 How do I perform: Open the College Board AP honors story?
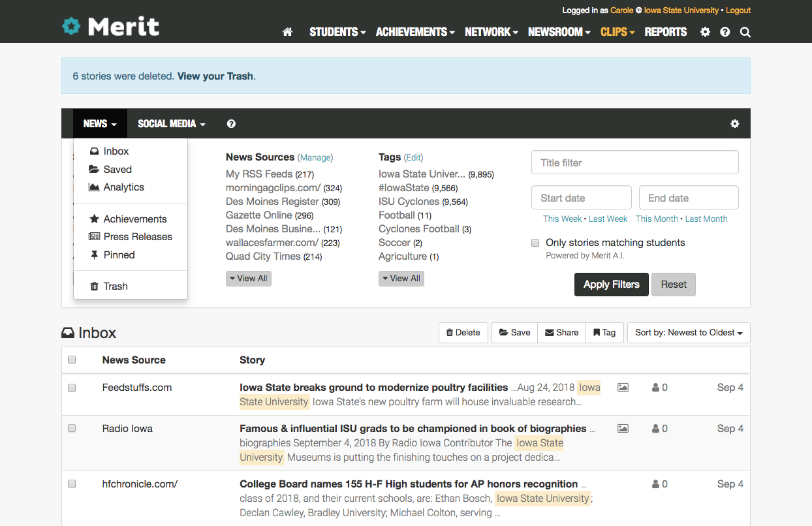coord(409,484)
